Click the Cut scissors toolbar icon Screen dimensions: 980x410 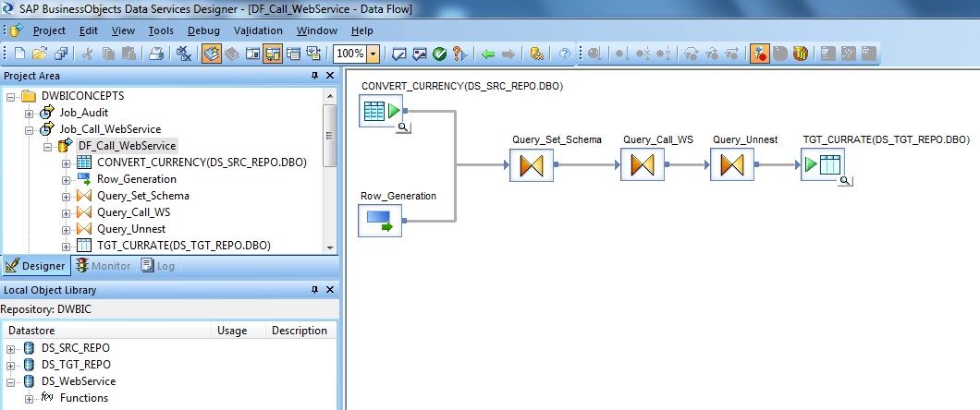(88, 54)
